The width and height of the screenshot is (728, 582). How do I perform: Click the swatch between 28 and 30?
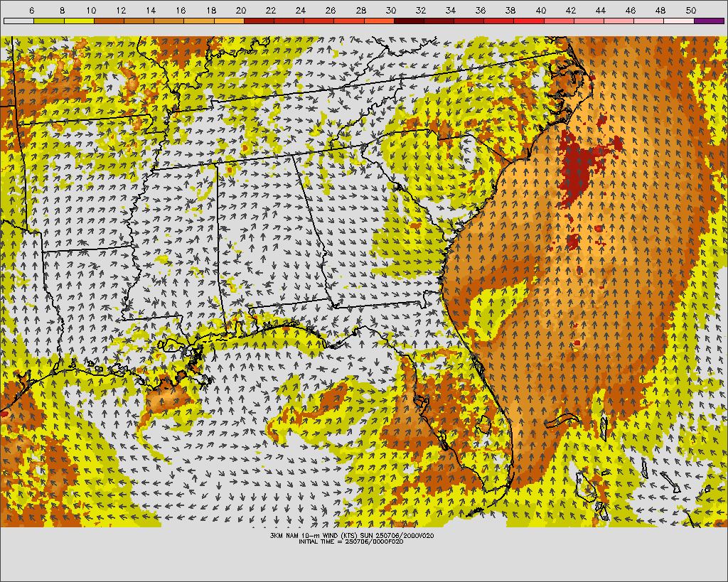click(x=379, y=21)
